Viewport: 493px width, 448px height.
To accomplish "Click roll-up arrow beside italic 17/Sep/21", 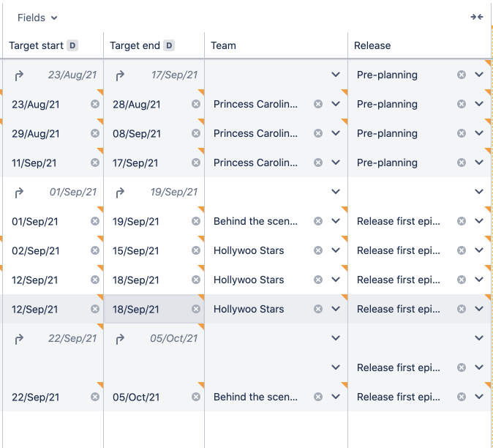I will tap(121, 75).
